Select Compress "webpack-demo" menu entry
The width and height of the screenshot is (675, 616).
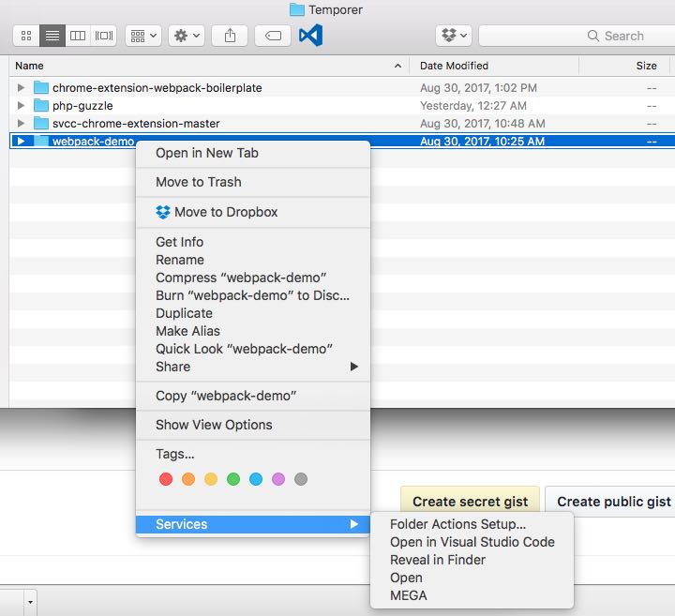tap(240, 278)
